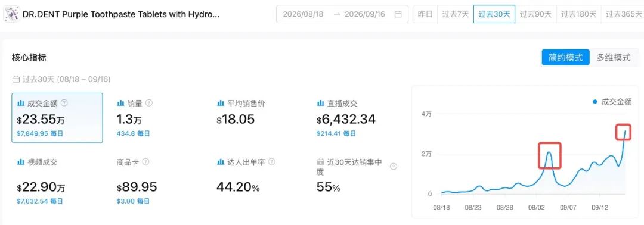
Task: Click the bar chart icon beside 视频成交
Action: tap(20, 162)
